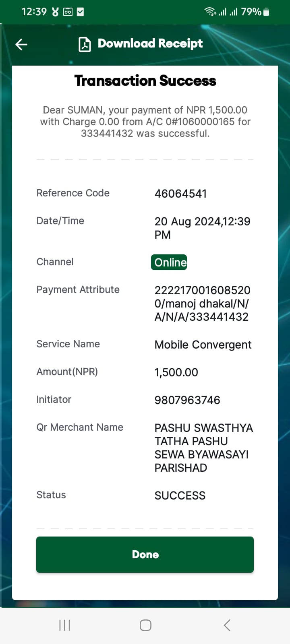Tap the Qr Merchant Name value
Image resolution: width=290 pixels, height=644 pixels.
click(x=204, y=448)
